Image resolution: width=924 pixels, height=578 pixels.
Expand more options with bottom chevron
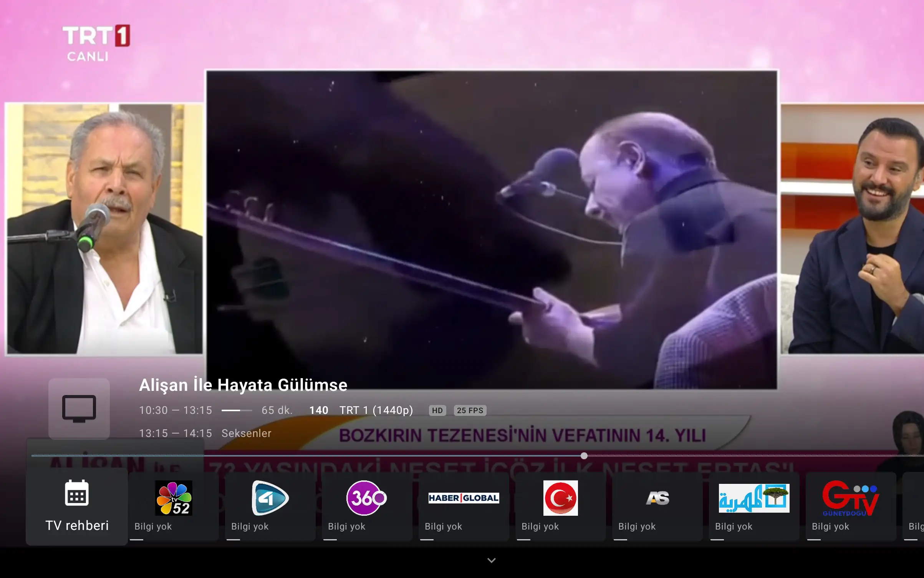click(492, 560)
